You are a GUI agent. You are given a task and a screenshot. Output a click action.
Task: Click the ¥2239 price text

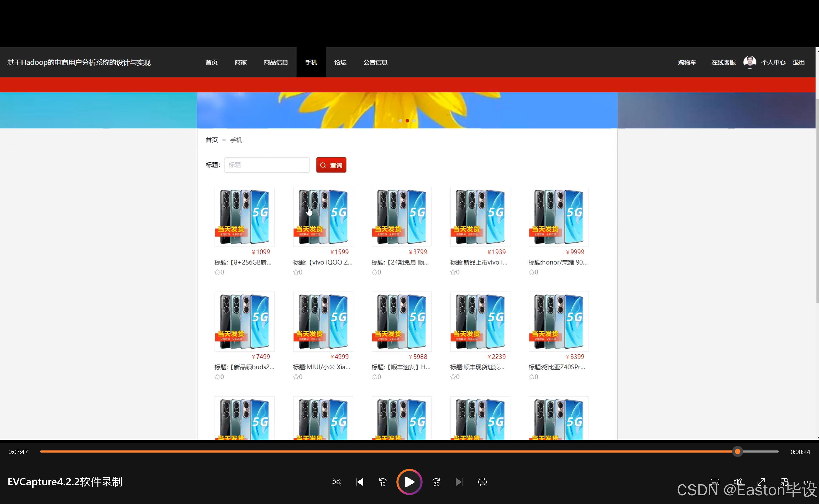click(497, 357)
